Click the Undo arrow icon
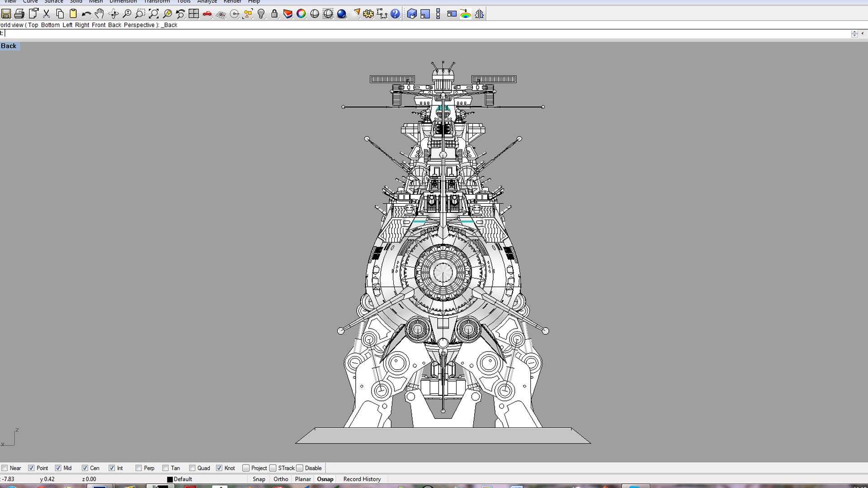 [86, 14]
